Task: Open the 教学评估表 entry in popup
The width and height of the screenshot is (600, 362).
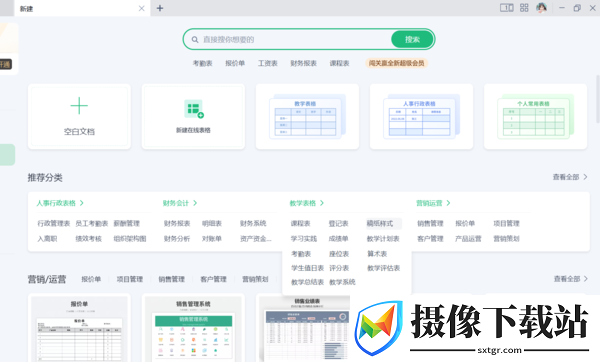Action: pos(383,268)
